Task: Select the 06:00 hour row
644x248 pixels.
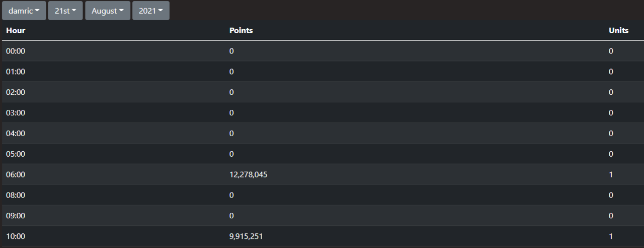Action: click(x=16, y=174)
